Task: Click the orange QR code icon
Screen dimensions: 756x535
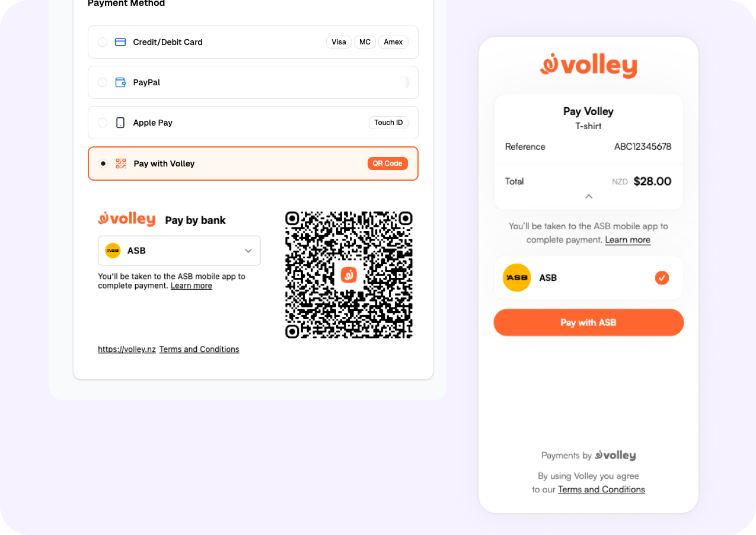Action: (121, 164)
